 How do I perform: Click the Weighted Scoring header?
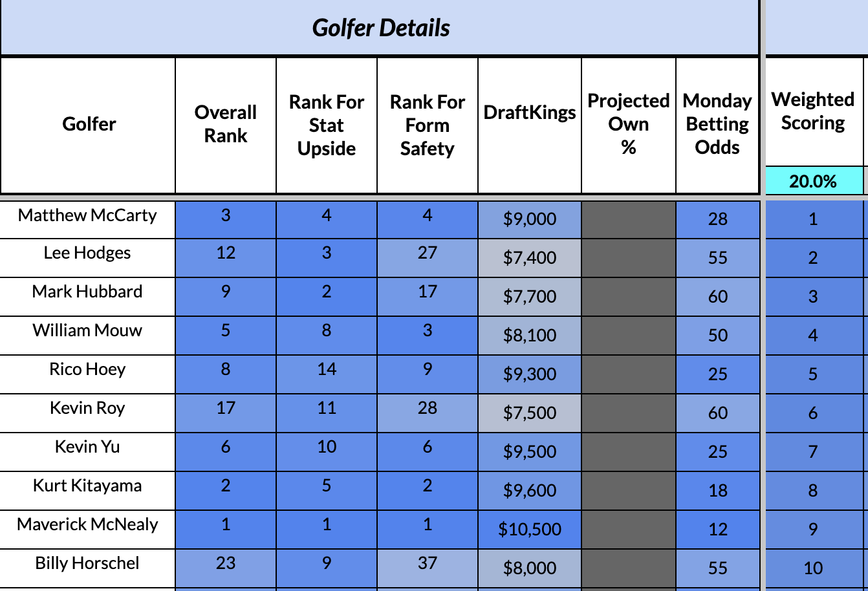click(813, 111)
